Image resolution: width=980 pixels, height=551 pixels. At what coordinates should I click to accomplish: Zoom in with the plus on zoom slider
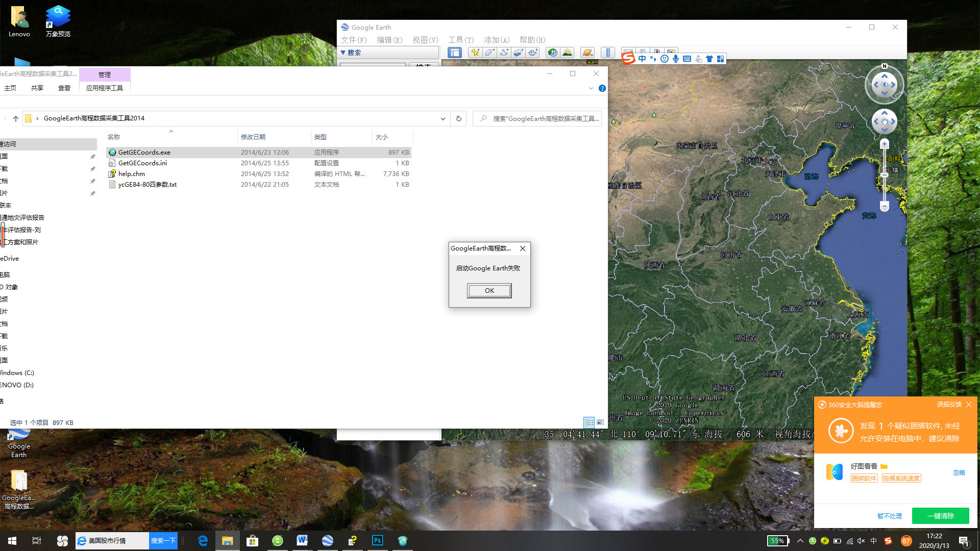click(885, 144)
